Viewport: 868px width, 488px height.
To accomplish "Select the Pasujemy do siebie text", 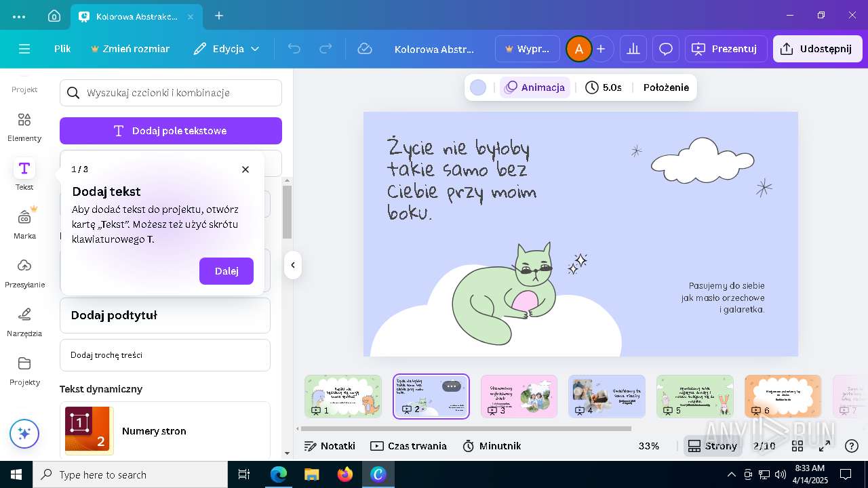I will pos(723,298).
